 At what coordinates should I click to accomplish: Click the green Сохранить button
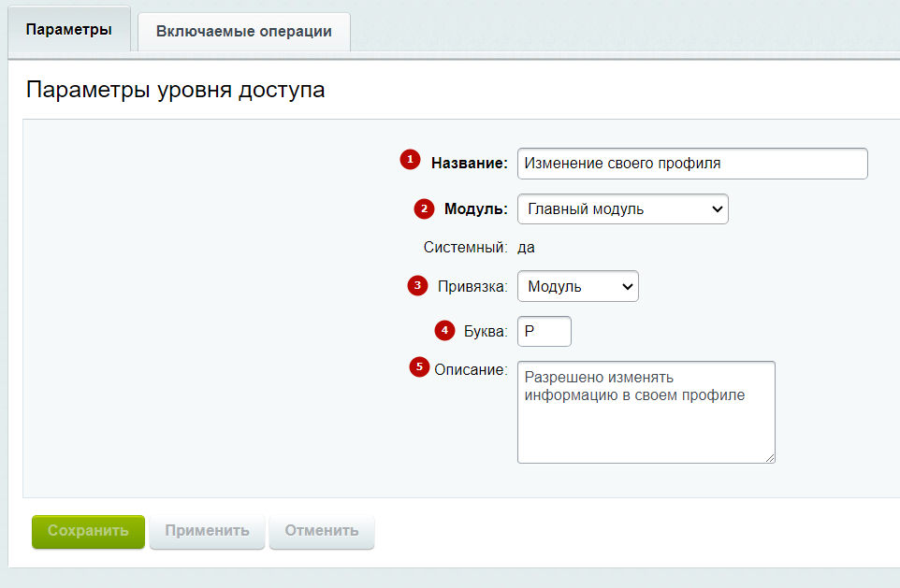[88, 531]
